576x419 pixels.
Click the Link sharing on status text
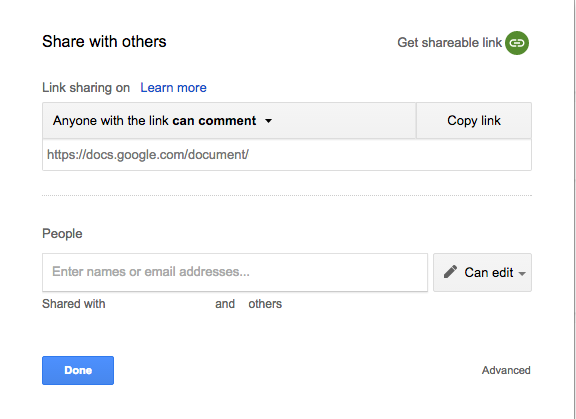(86, 88)
